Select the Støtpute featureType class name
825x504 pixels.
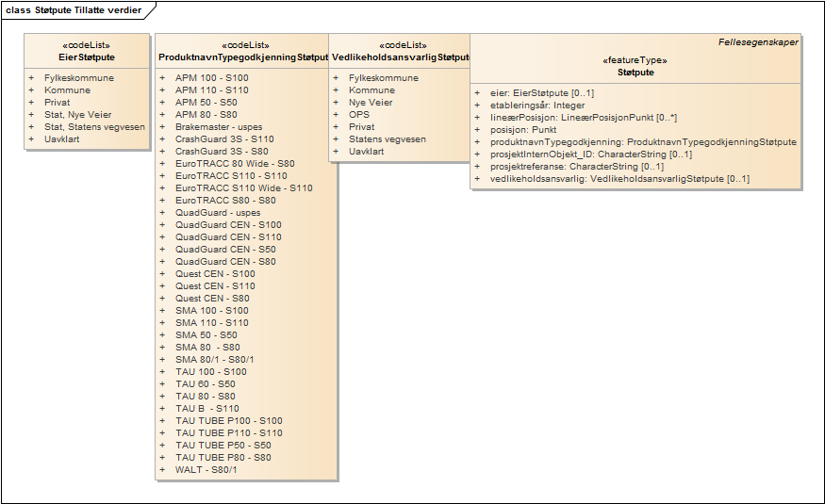635,72
